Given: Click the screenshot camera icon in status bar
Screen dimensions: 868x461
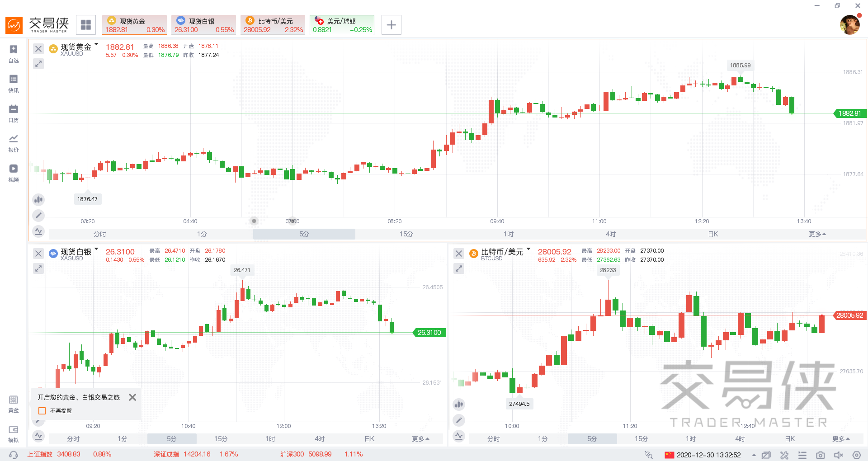Looking at the screenshot, I should pyautogui.click(x=820, y=455).
